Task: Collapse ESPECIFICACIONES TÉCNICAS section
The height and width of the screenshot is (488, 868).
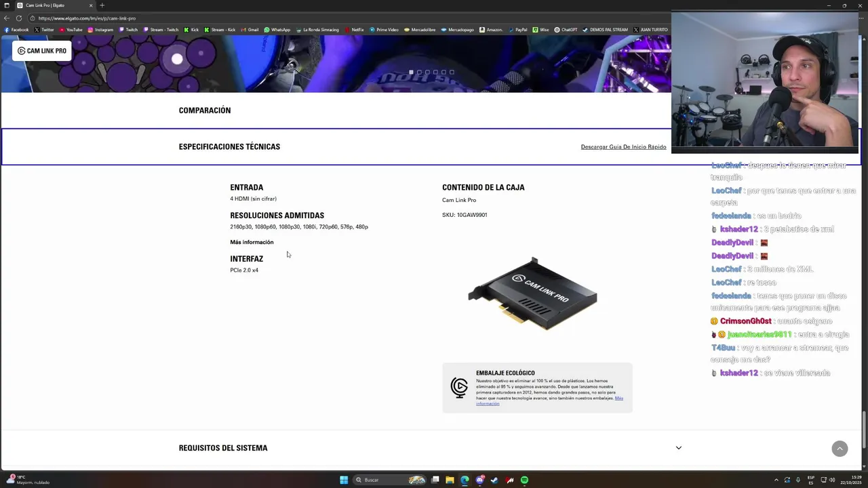Action: click(x=229, y=146)
